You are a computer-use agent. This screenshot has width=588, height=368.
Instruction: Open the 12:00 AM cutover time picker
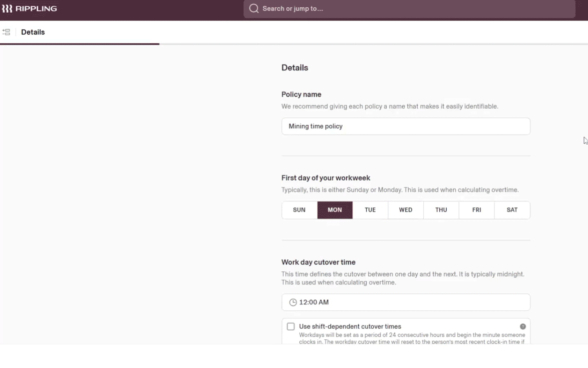pyautogui.click(x=406, y=302)
